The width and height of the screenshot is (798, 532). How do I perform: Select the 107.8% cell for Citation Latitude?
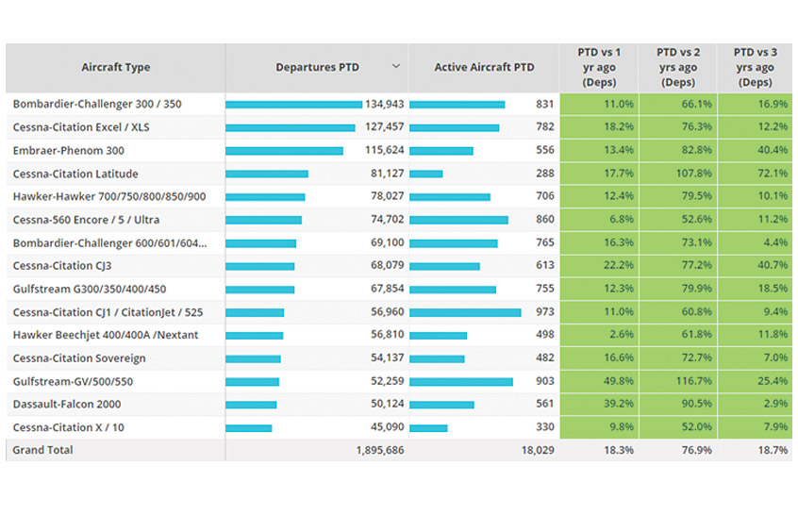[x=677, y=174]
